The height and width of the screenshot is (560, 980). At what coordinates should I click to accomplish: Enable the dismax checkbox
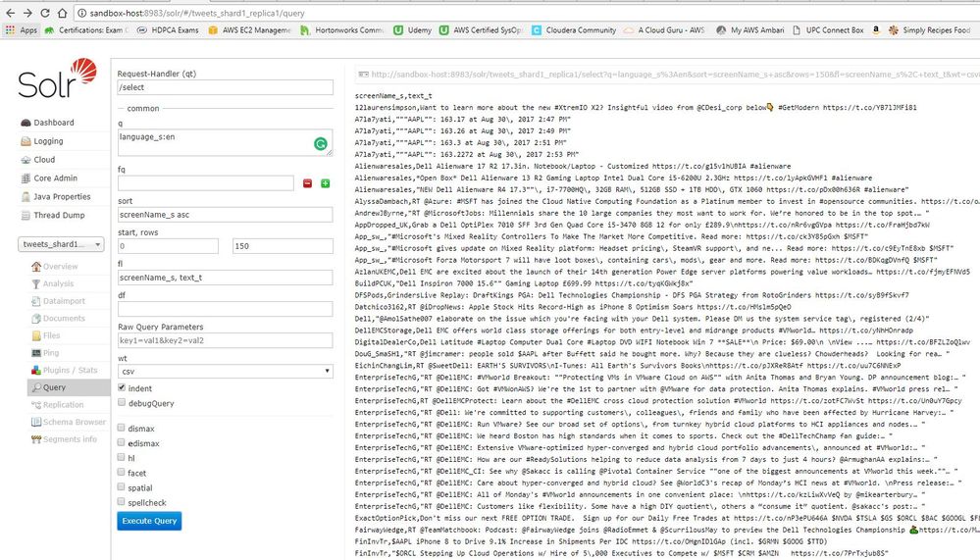click(x=122, y=428)
